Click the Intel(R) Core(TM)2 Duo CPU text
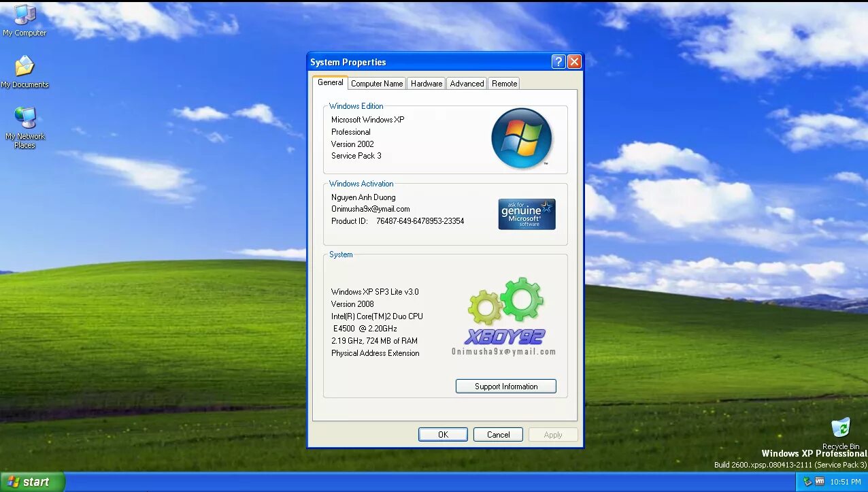Screen dimensions: 868x492 (378, 316)
